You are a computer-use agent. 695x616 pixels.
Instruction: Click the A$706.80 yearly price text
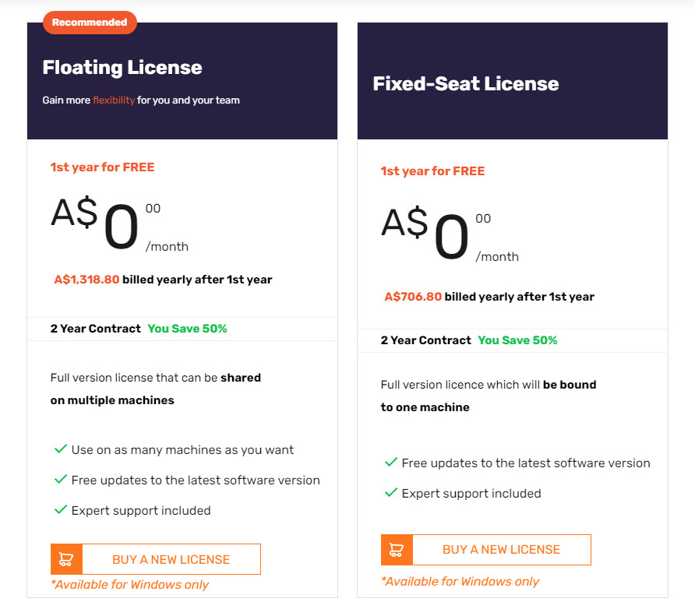[413, 297]
